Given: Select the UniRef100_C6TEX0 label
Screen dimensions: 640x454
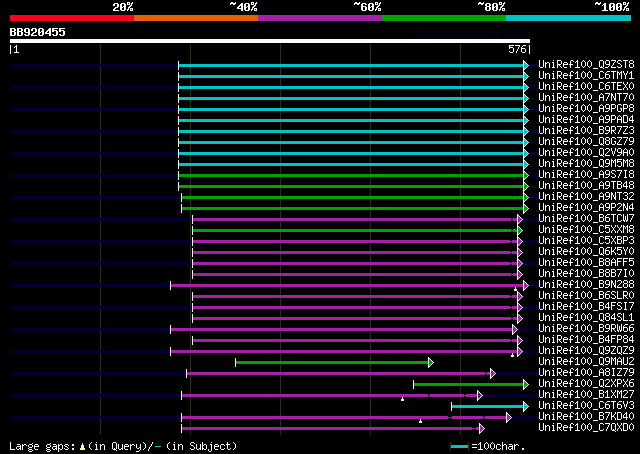Looking at the screenshot, I should [586, 87].
